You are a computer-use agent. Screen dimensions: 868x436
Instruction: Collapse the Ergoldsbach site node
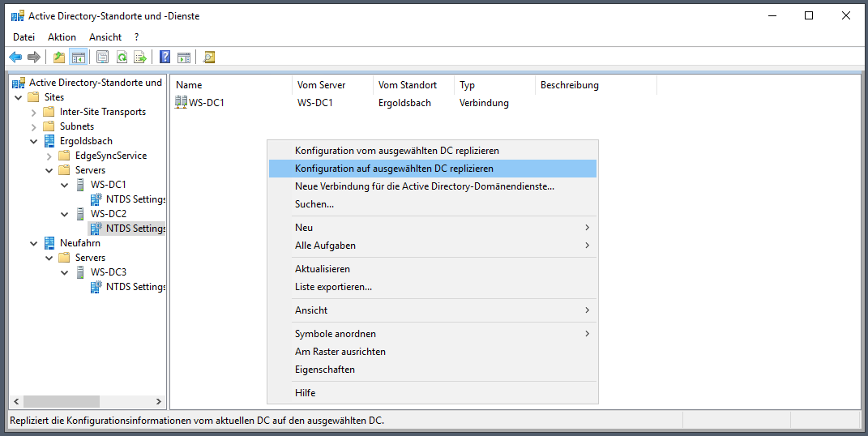(x=34, y=141)
